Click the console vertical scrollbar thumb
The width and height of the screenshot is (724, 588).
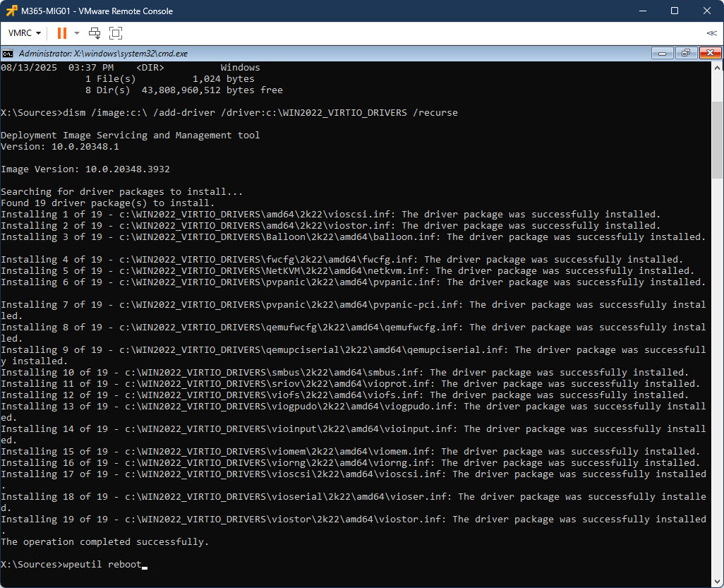(x=717, y=140)
